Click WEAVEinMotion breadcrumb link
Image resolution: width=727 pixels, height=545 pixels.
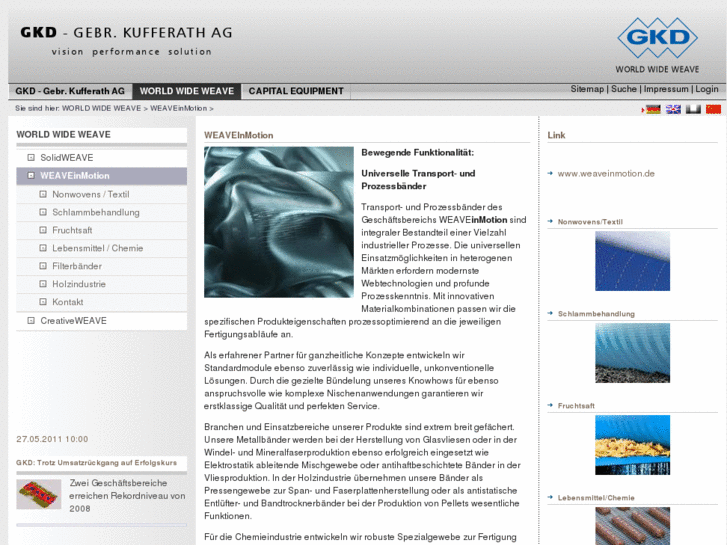(179, 108)
